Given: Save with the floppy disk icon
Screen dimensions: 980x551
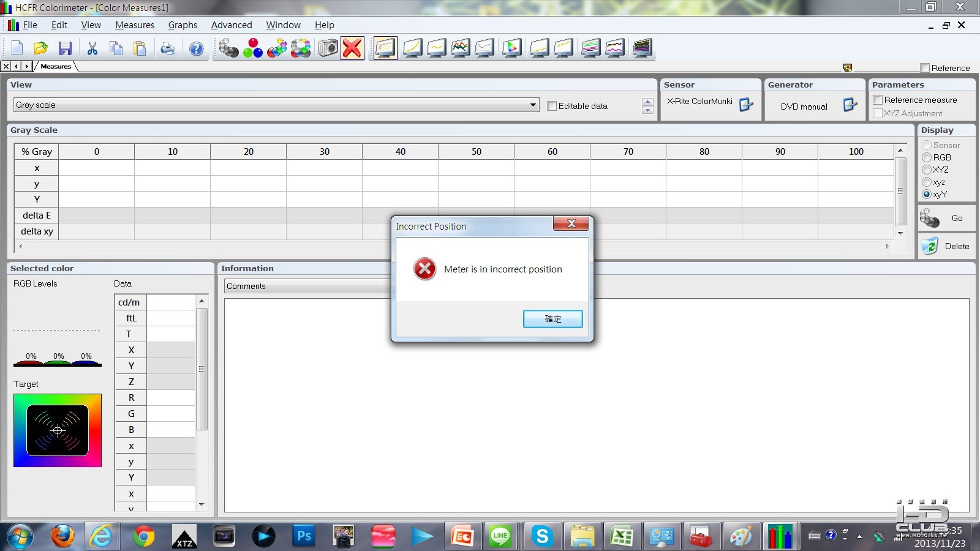Looking at the screenshot, I should [65, 48].
